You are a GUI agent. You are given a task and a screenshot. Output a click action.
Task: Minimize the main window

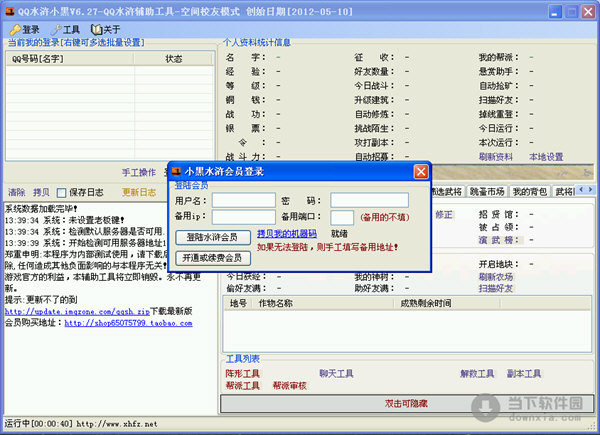coord(555,12)
